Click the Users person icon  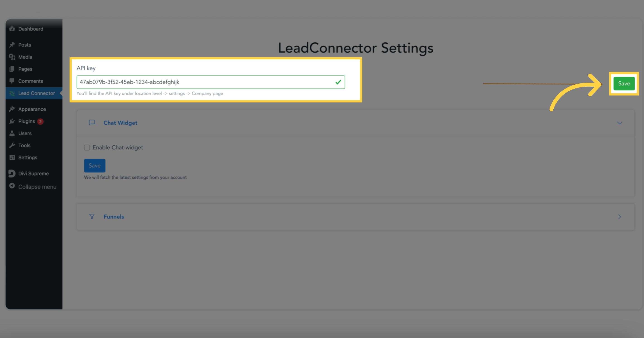[12, 133]
